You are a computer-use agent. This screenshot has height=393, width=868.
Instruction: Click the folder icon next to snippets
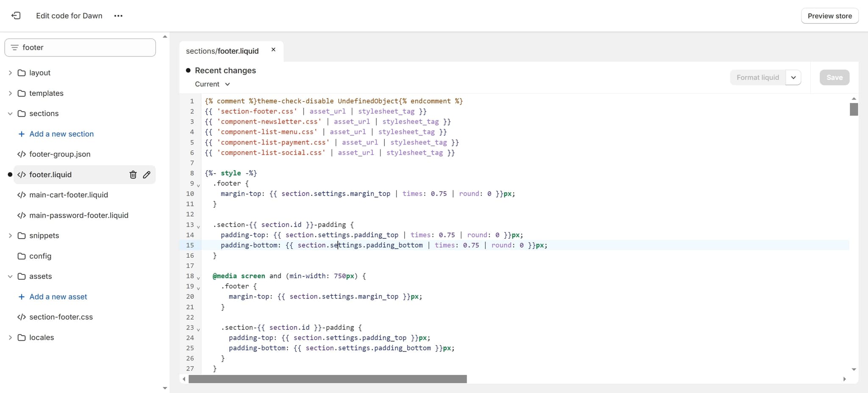pos(22,235)
